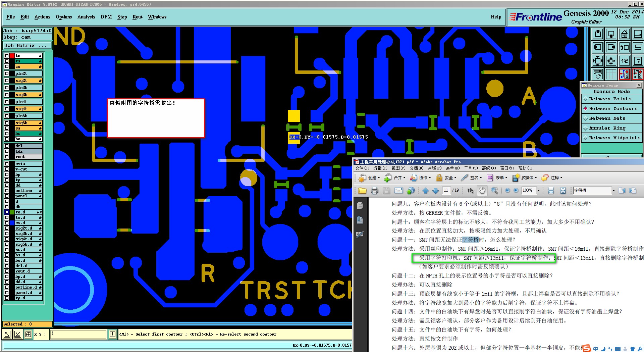Click the zoom in arrows icon

pyautogui.click(x=611, y=61)
